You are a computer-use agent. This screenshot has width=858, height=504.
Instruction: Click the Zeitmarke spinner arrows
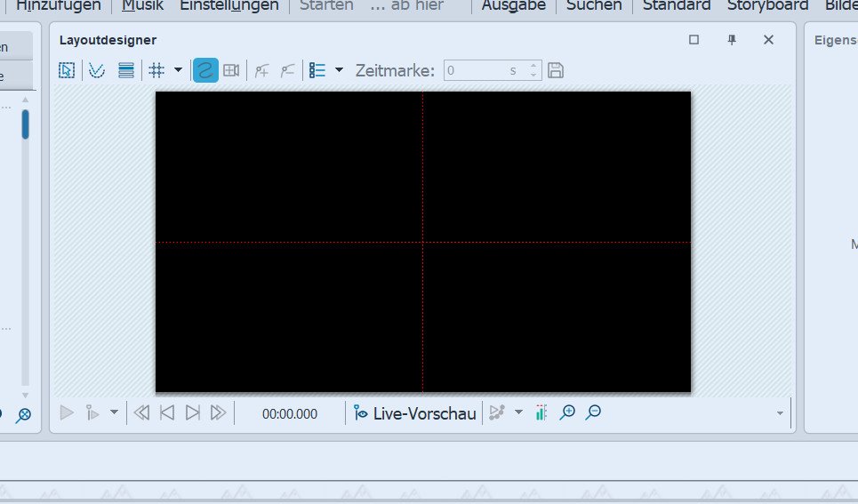533,70
